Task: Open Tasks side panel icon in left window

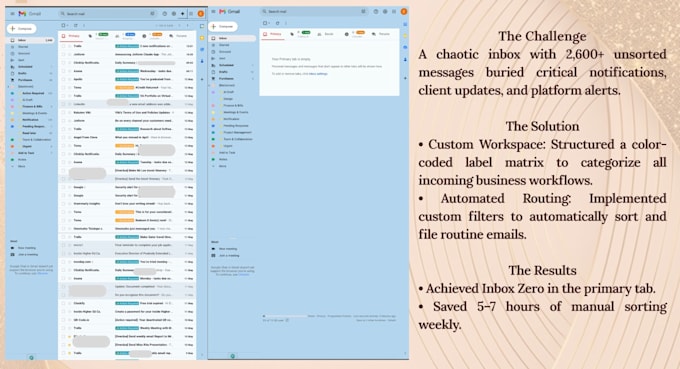Action: tap(202, 49)
